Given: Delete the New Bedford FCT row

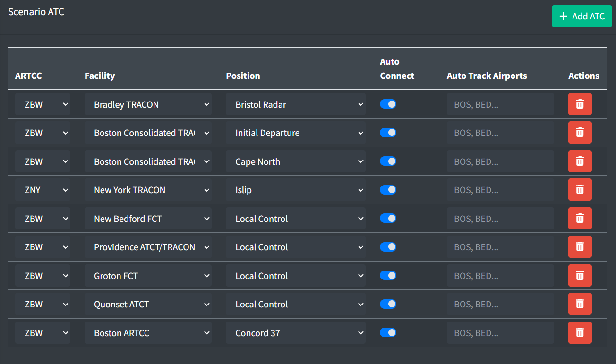Looking at the screenshot, I should tap(580, 219).
